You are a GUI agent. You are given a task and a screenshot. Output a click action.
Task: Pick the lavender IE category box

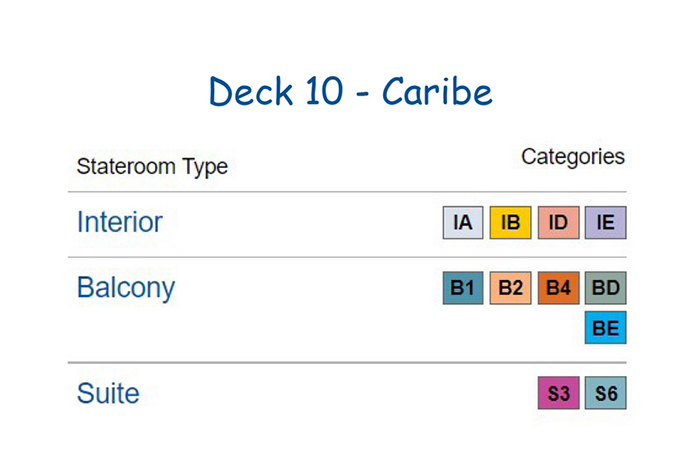click(606, 222)
